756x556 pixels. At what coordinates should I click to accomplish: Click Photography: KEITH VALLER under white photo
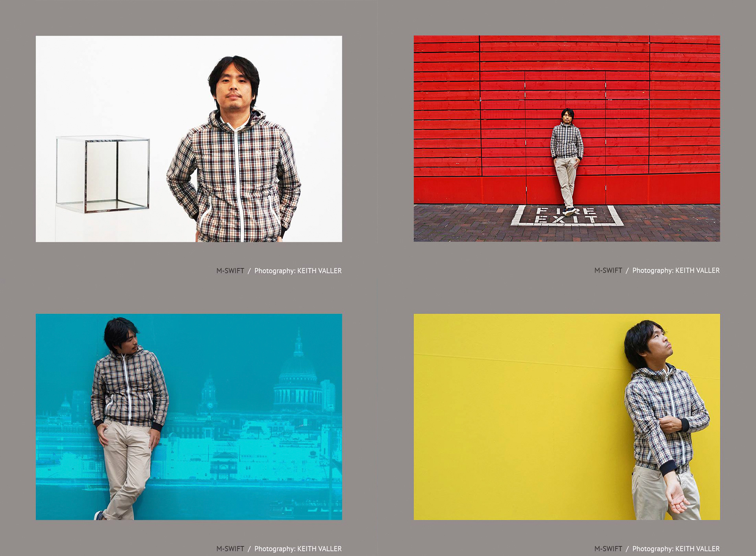pos(298,271)
